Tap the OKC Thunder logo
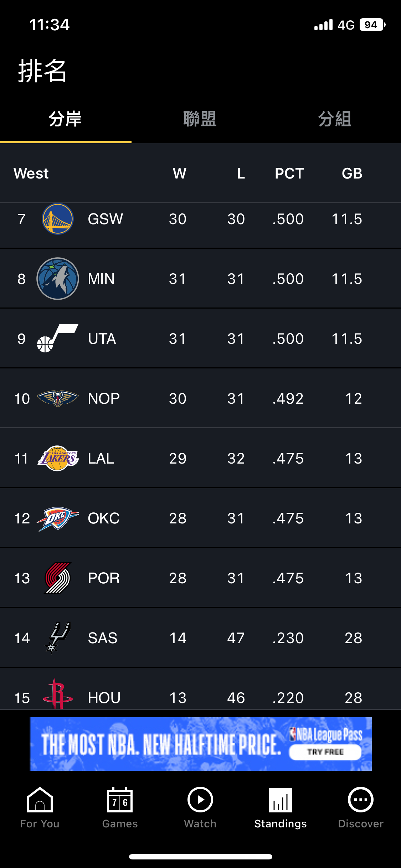 pos(58,518)
